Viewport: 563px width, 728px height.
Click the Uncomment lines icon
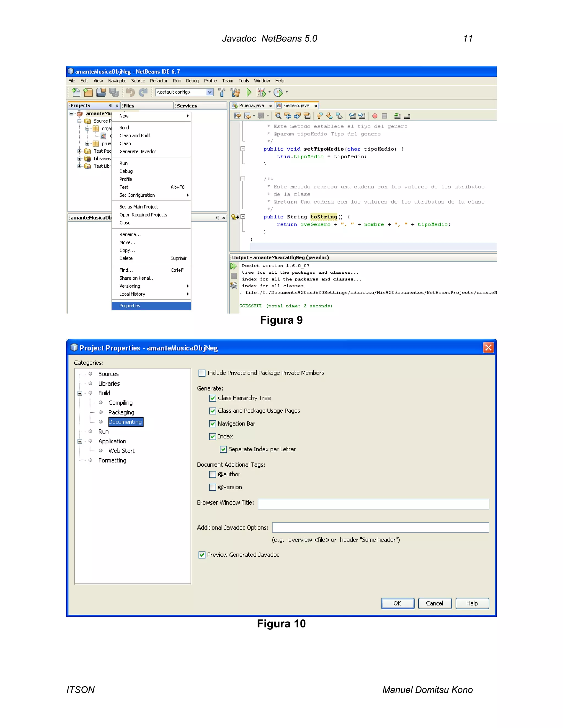tap(407, 116)
